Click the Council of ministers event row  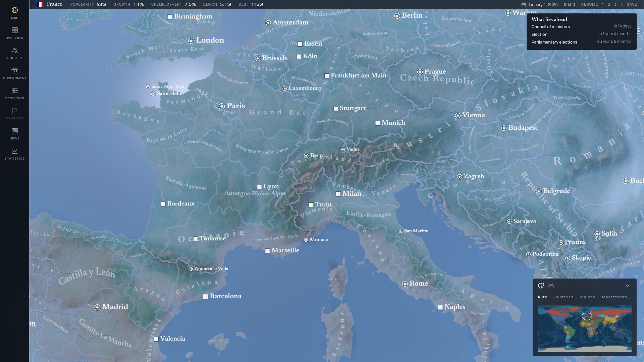pyautogui.click(x=581, y=26)
